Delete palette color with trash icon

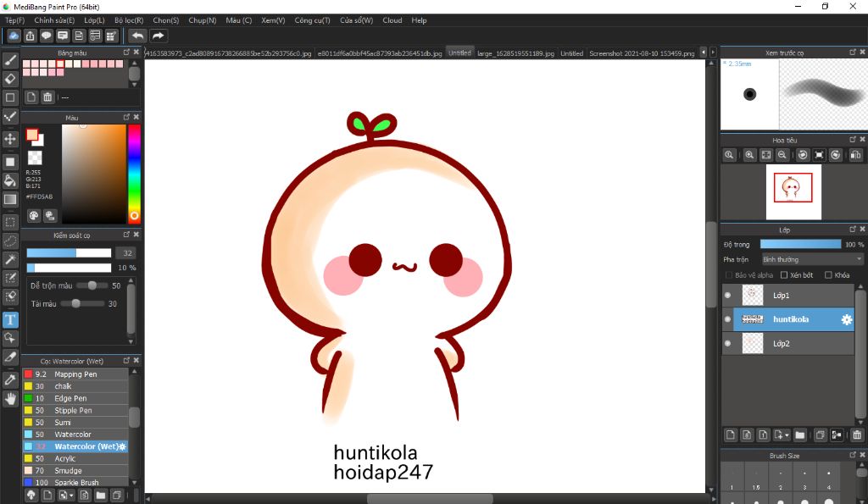[47, 97]
